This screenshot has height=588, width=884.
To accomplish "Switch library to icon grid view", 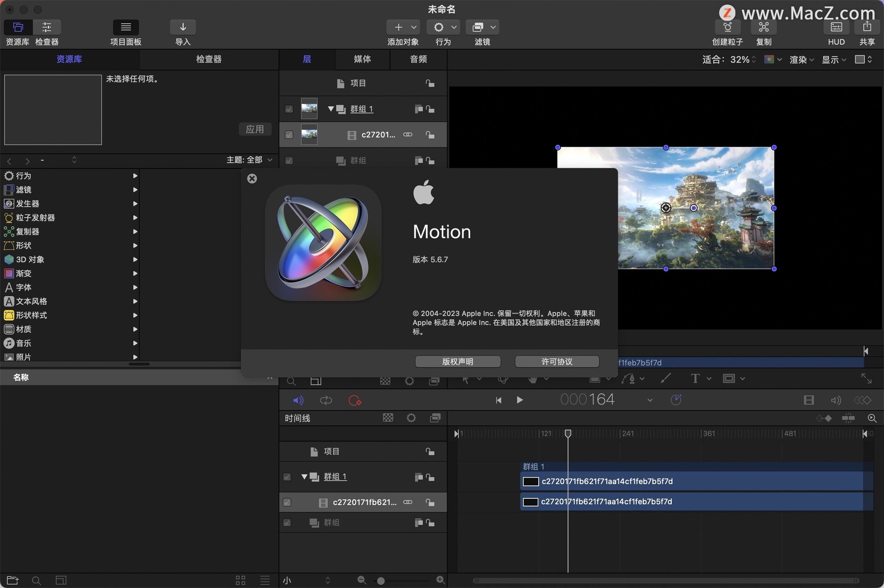I will [240, 580].
